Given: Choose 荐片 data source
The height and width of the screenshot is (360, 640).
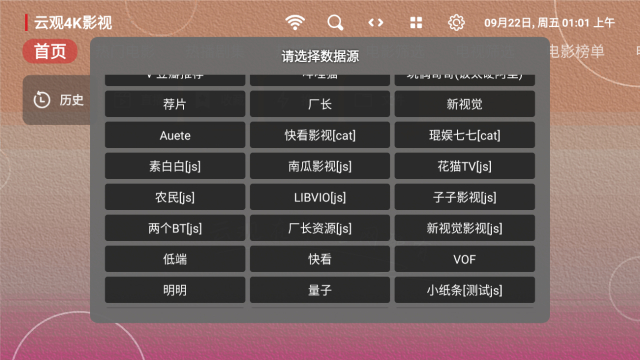Looking at the screenshot, I should pyautogui.click(x=175, y=104).
